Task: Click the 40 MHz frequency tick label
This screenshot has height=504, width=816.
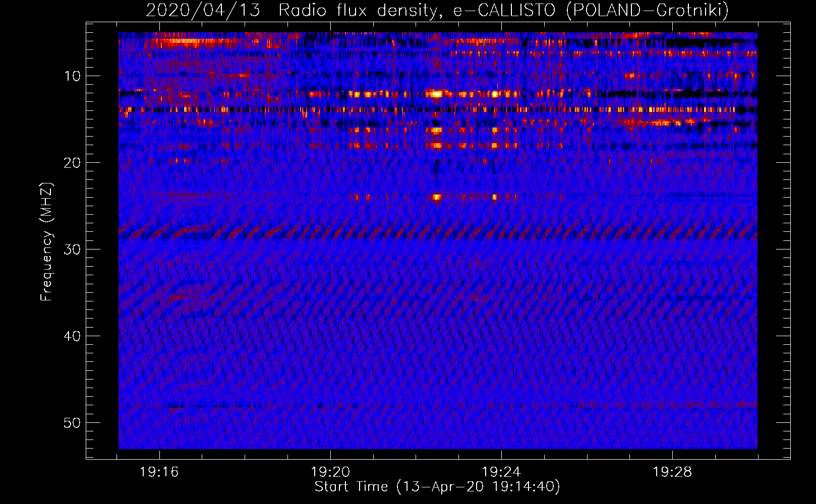Action: coord(72,336)
